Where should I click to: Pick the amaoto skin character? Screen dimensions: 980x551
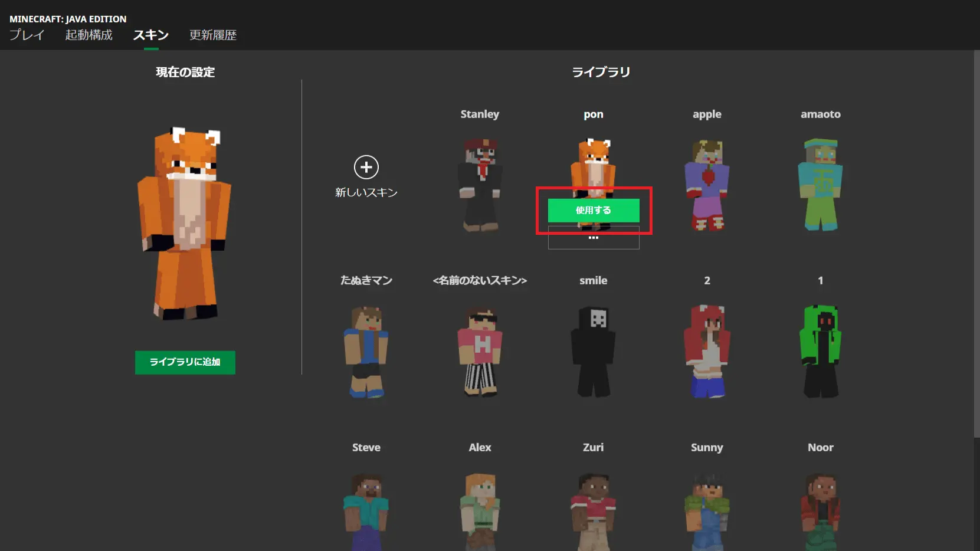tap(820, 184)
